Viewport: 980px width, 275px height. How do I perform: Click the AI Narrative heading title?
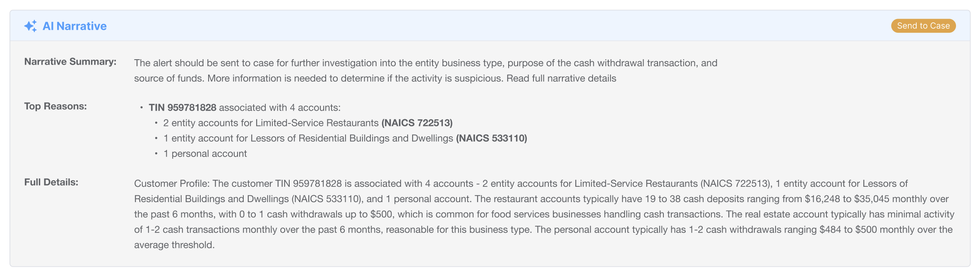pos(74,26)
